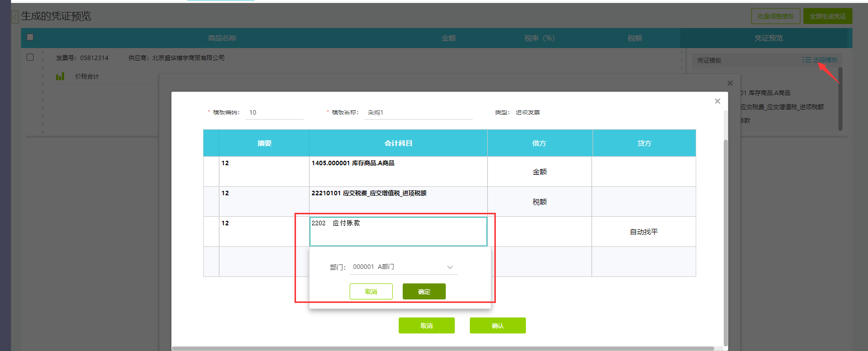868x351 pixels.
Task: Click the 取消 button at dialog bottom
Action: [426, 325]
